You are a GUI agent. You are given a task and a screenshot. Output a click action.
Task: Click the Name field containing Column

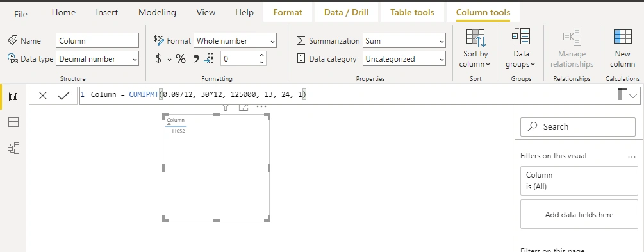coord(97,40)
